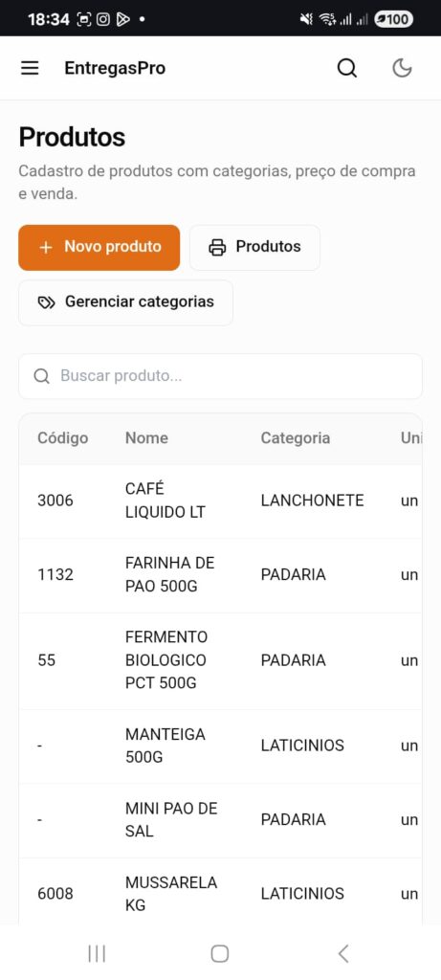This screenshot has height=980, width=441.
Task: Tap the plus icon on Novo produto
Action: (46, 248)
